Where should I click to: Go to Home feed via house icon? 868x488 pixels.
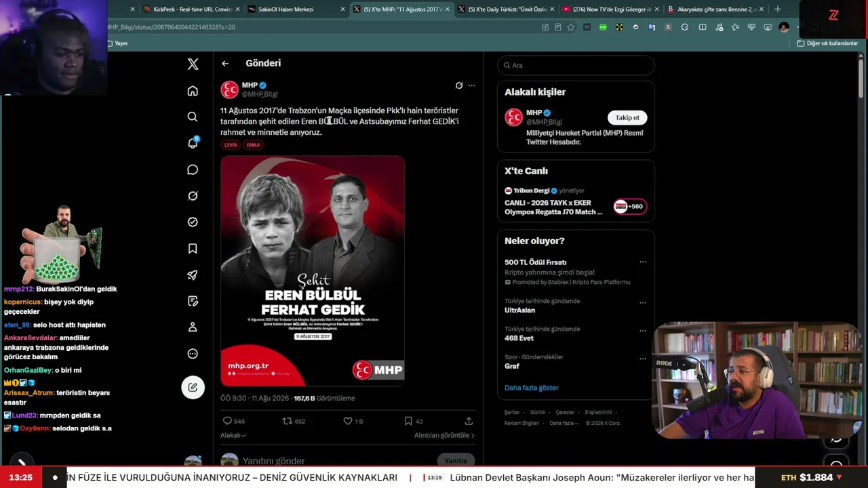tap(193, 91)
